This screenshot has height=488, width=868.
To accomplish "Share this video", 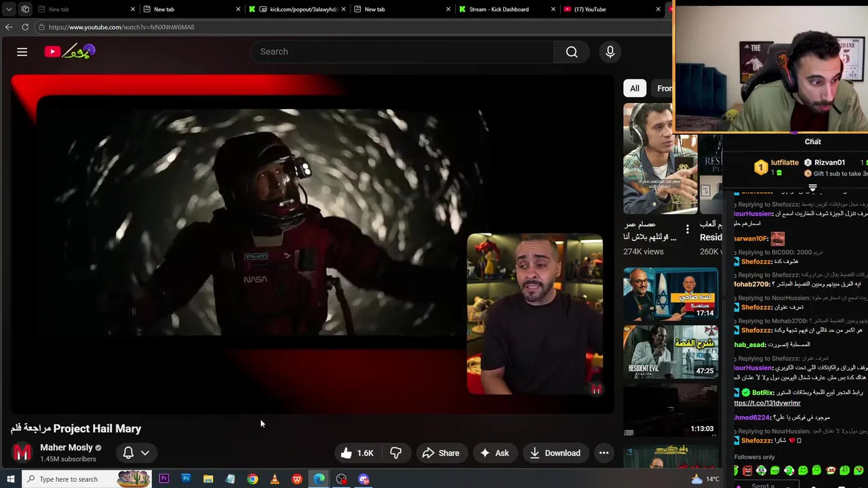I will pos(441,453).
